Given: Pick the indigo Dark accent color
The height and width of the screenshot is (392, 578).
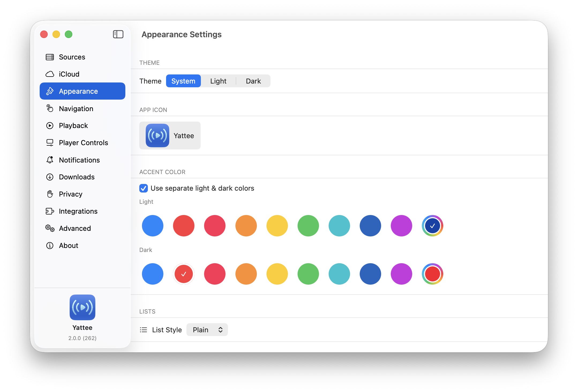Looking at the screenshot, I should (370, 274).
